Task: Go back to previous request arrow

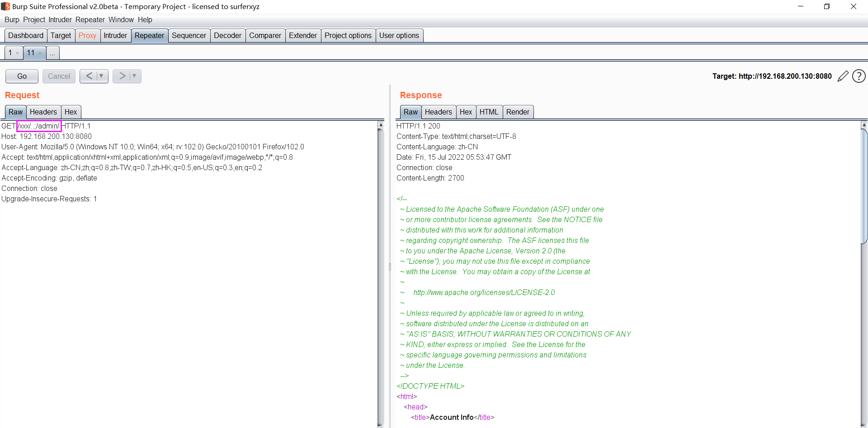Action: point(89,76)
